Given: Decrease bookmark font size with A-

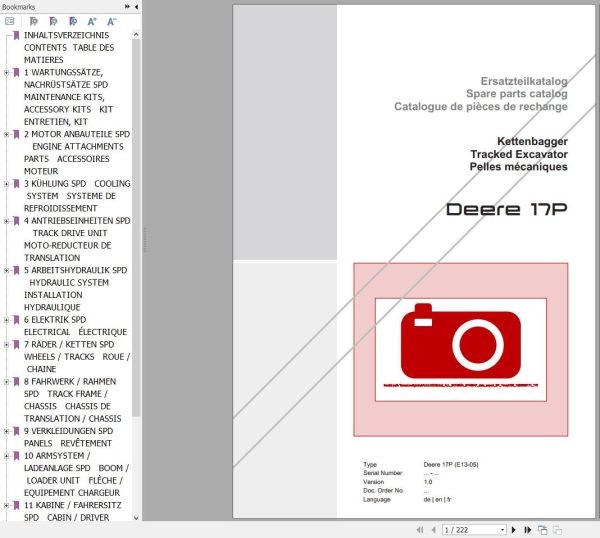Looking at the screenshot, I should click(111, 21).
